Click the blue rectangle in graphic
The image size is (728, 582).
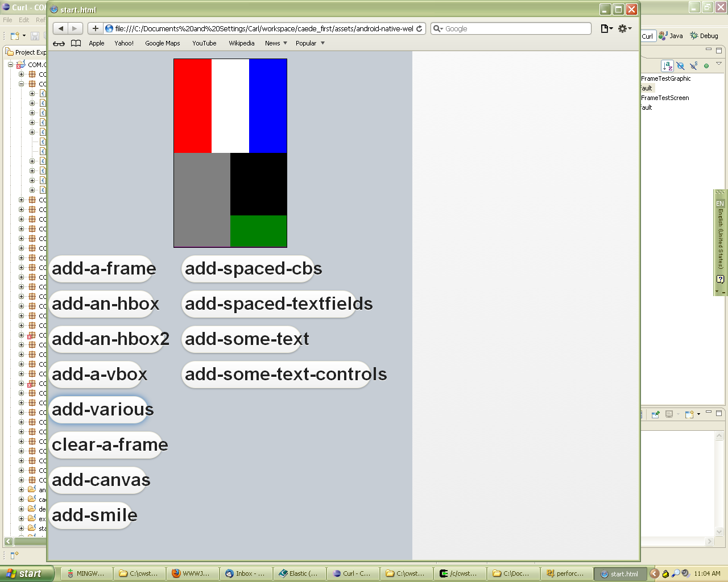(x=268, y=106)
